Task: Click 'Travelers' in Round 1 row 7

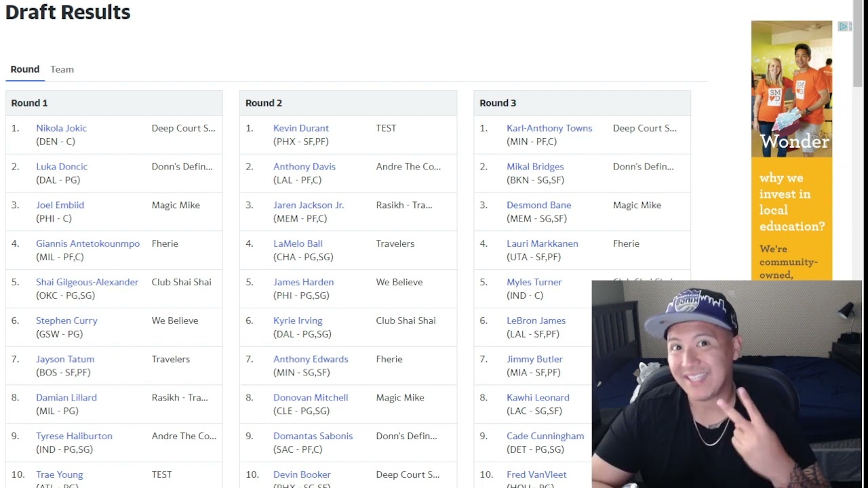Action: pyautogui.click(x=171, y=360)
